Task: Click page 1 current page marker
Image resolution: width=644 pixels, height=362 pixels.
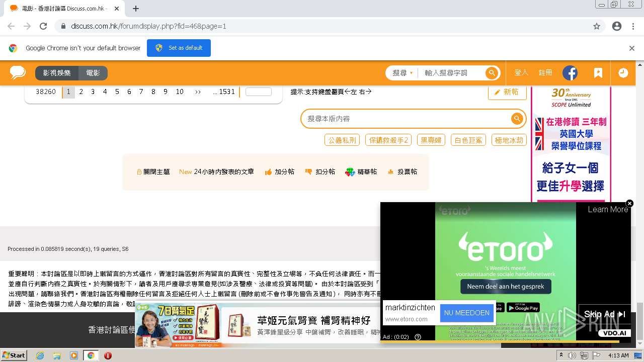Action: pyautogui.click(x=68, y=92)
